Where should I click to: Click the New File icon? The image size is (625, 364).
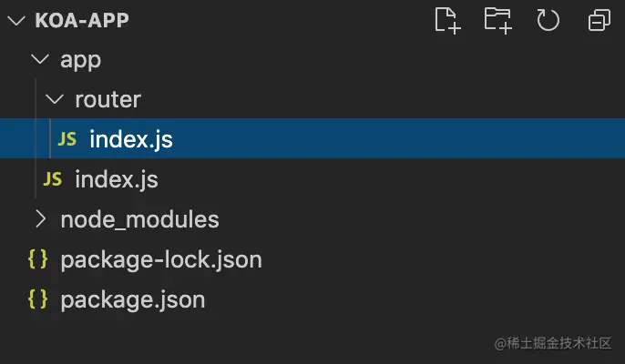447,21
